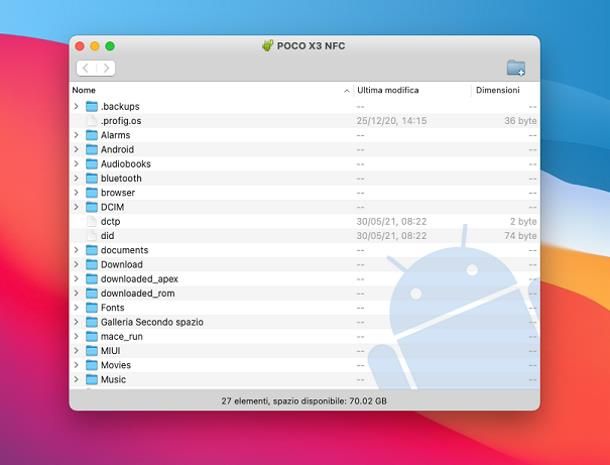Expand the mace_run folder
Viewport: 610px width, 465px height.
pos(76,337)
